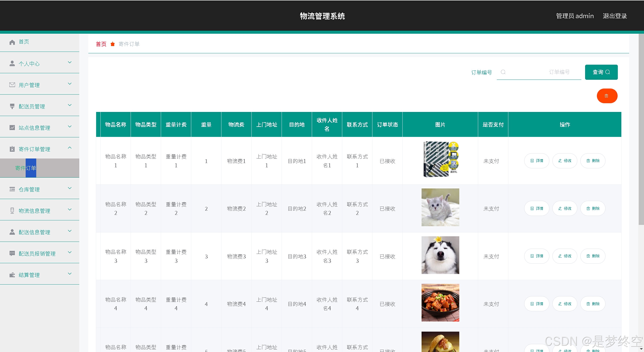This screenshot has width=644, height=352.
Task: Click the 仓库管理 sidebar icon
Action: point(12,189)
